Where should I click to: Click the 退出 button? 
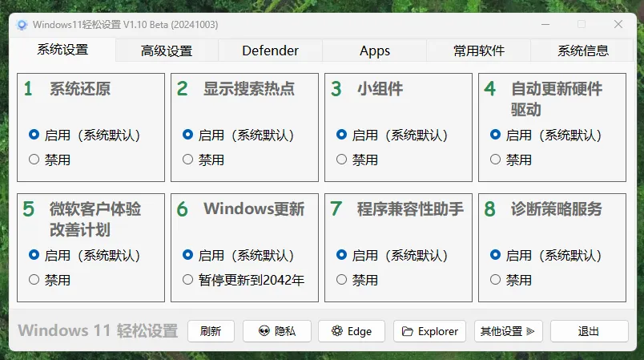(x=589, y=331)
